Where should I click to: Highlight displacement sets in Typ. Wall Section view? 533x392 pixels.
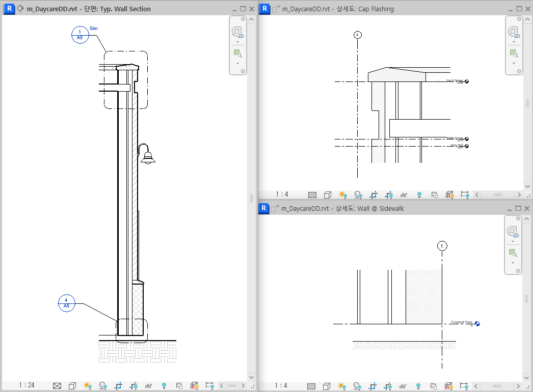195,385
